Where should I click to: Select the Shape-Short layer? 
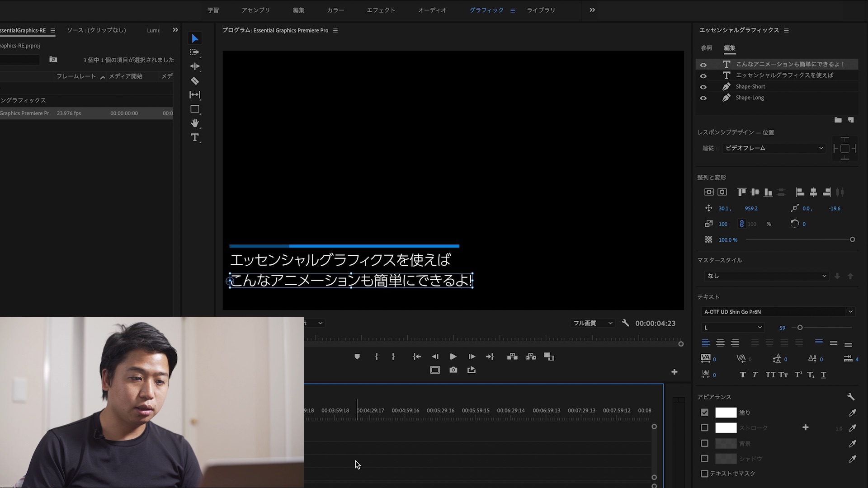tap(750, 87)
